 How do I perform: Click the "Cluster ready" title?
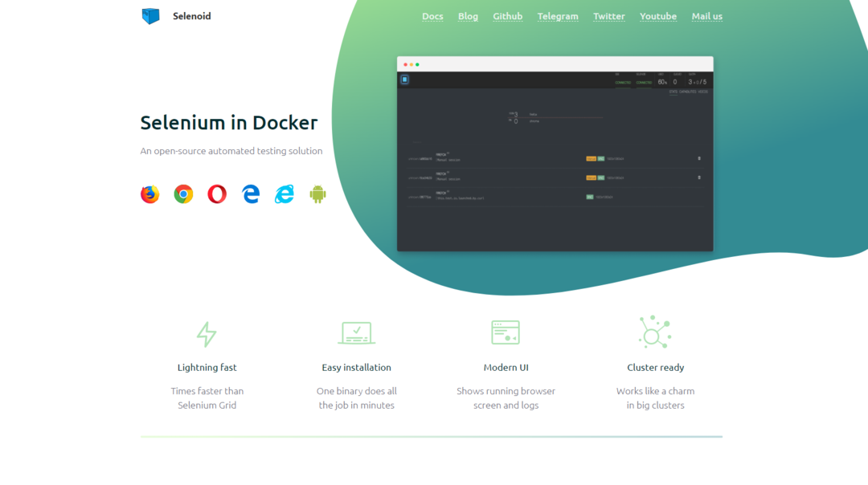click(x=656, y=367)
